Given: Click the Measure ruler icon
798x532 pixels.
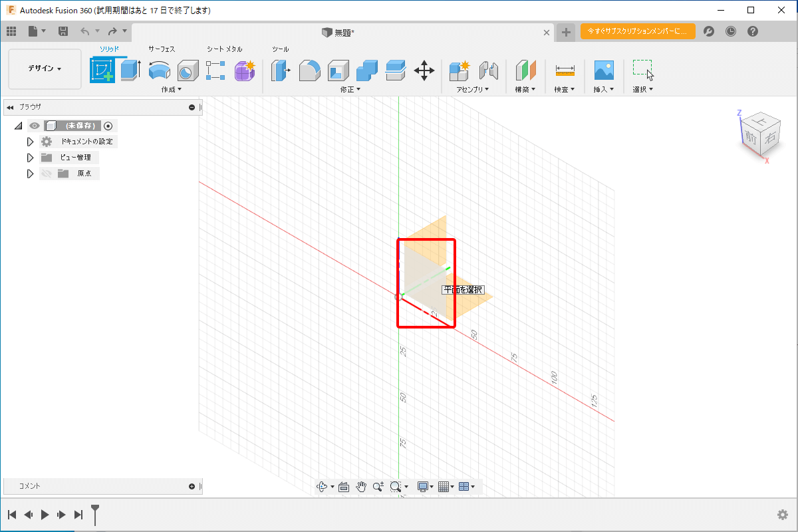Looking at the screenshot, I should (x=565, y=70).
